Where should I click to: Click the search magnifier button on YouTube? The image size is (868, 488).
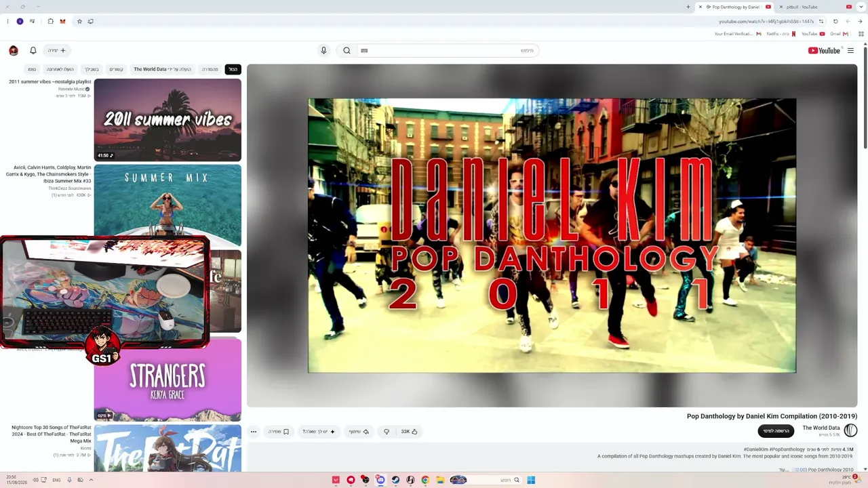(347, 50)
